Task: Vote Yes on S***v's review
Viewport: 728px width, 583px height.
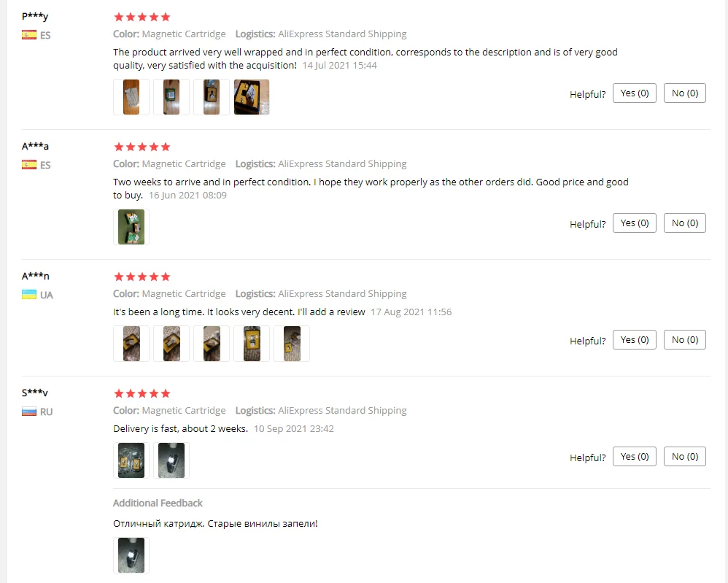Action: pyautogui.click(x=634, y=456)
